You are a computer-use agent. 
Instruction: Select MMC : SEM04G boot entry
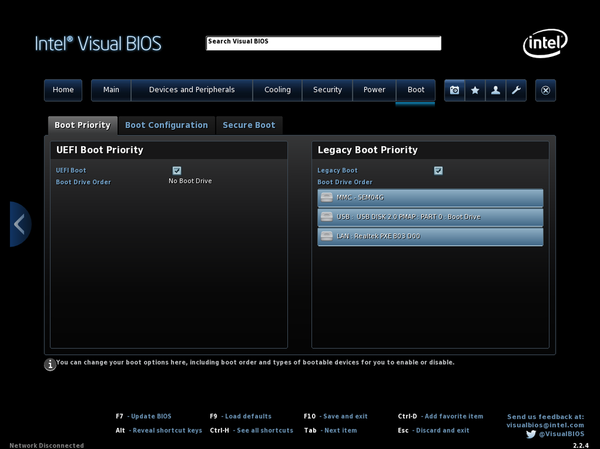(x=430, y=198)
